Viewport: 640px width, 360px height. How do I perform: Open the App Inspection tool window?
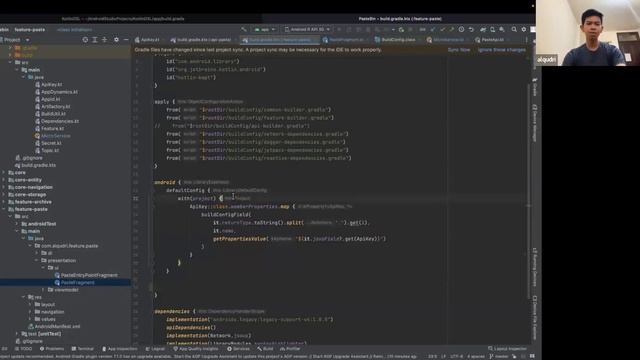120,349
